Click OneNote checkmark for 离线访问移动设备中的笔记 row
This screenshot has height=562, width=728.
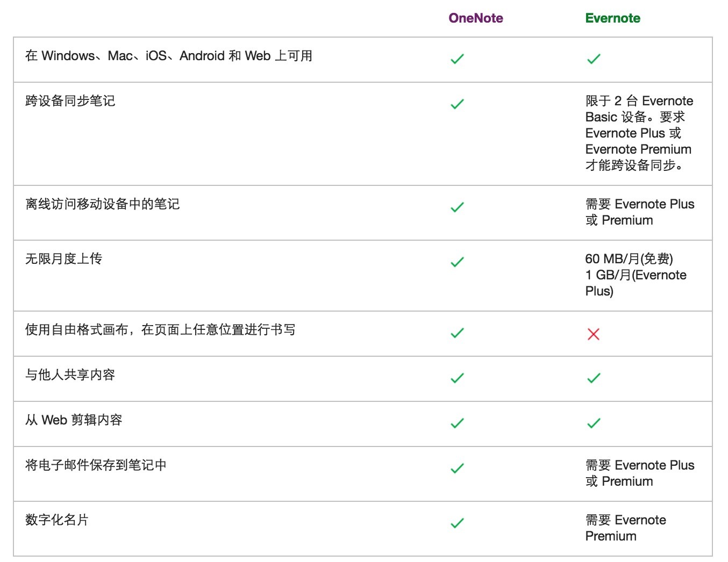457,207
